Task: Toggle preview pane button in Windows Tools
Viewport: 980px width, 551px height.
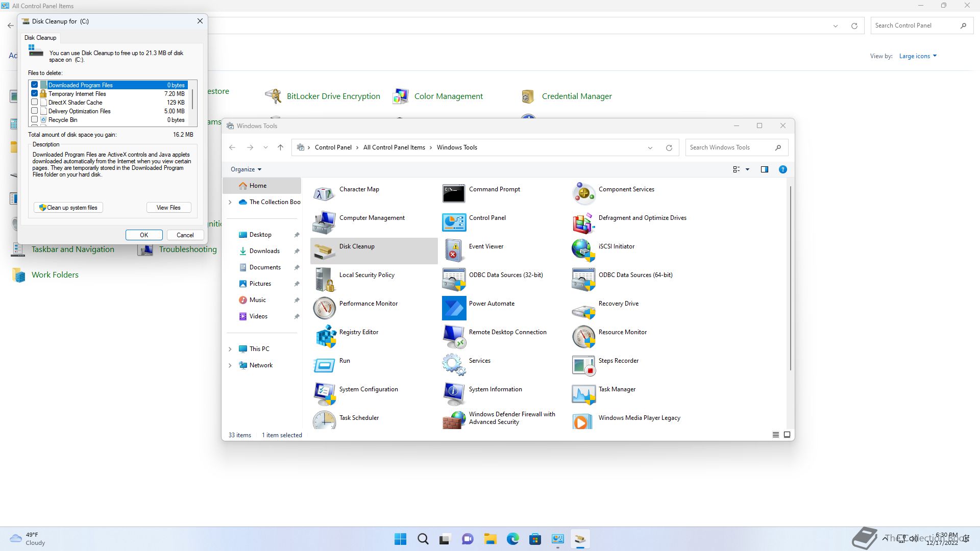Action: point(765,169)
